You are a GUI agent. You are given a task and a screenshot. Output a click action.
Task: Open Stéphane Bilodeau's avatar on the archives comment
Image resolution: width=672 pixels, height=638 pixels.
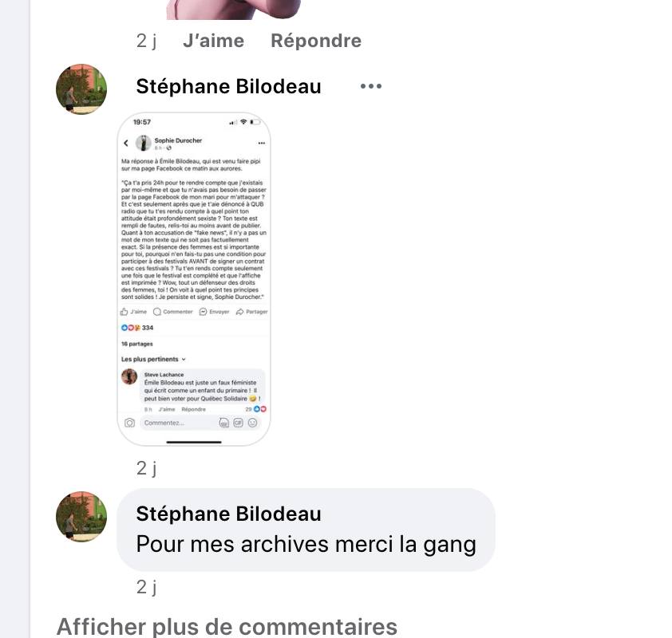[x=81, y=517]
